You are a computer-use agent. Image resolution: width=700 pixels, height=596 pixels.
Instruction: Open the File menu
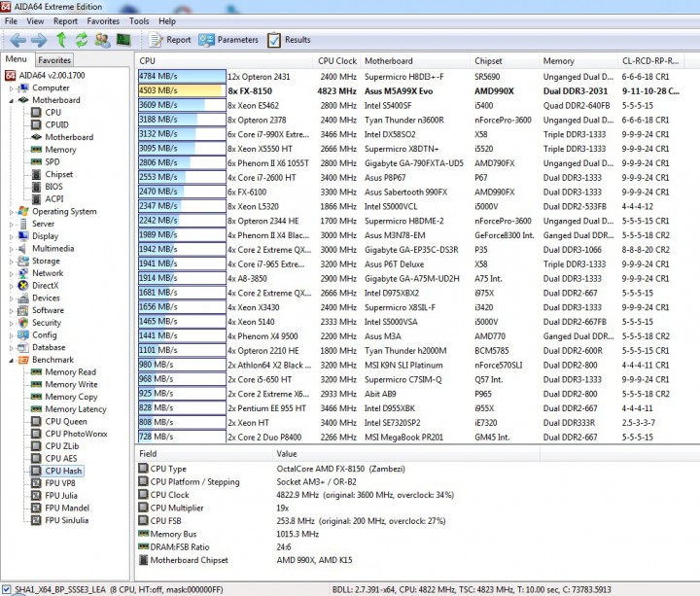(x=11, y=21)
